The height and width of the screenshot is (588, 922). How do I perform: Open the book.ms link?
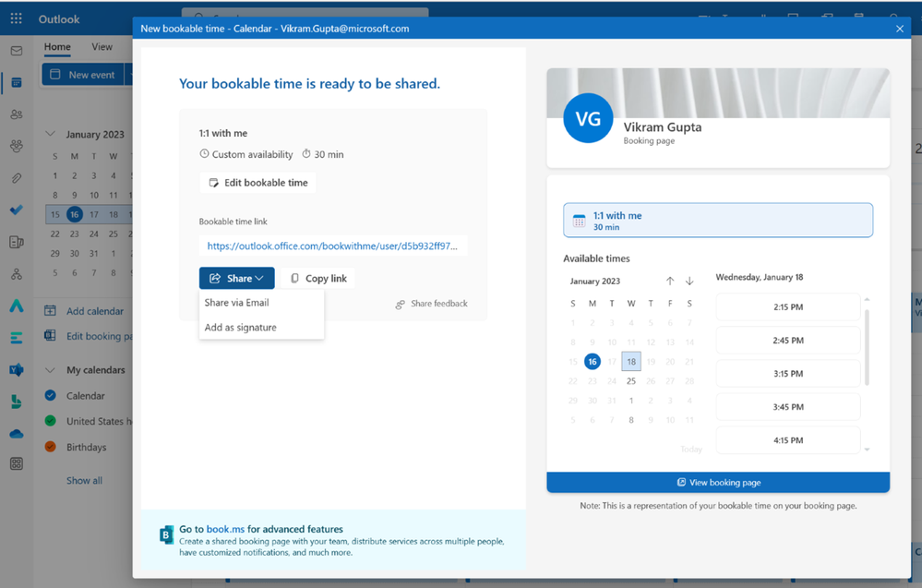(225, 529)
